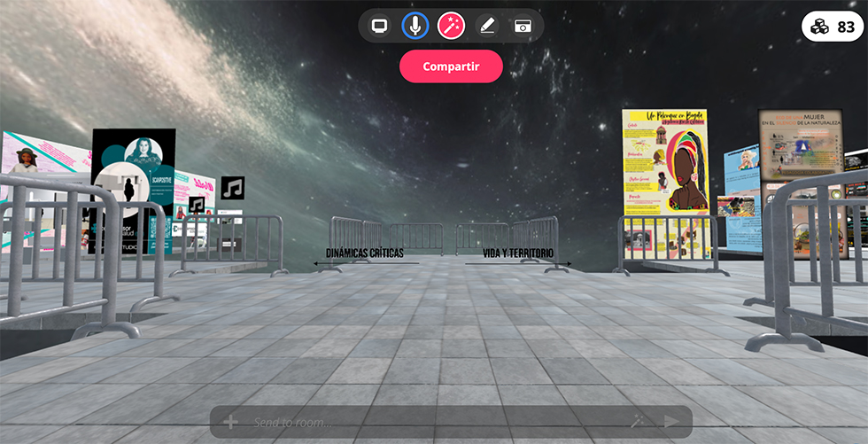Open the magic wand object creator
The width and height of the screenshot is (868, 444).
coord(452,26)
